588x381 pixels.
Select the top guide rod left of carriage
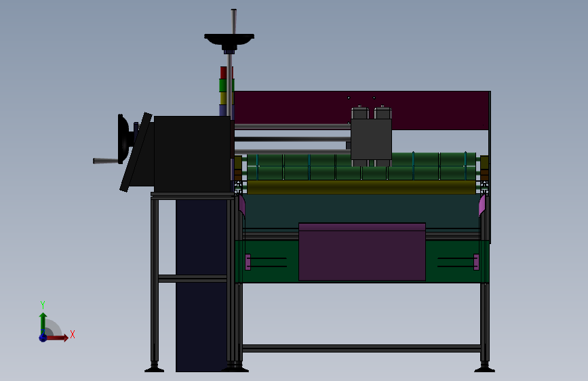point(292,127)
